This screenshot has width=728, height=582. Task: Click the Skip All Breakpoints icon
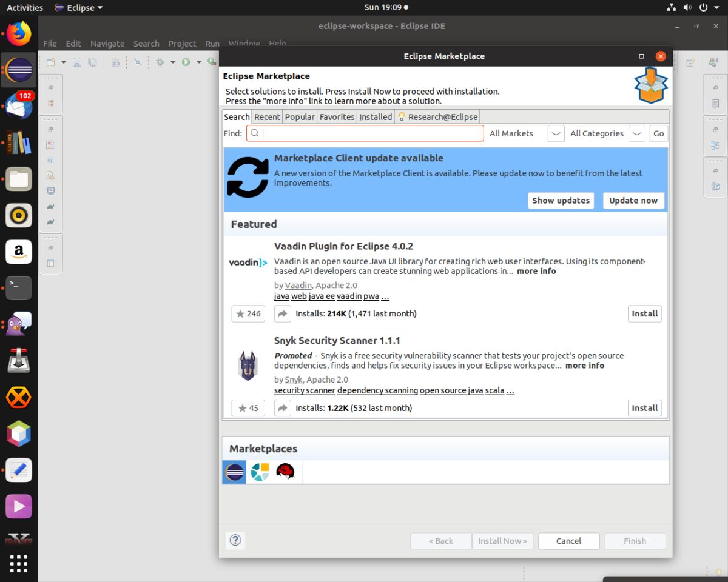(138, 62)
